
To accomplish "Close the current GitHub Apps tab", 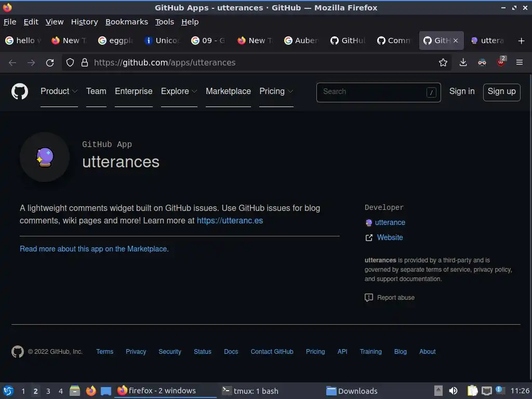I will point(456,41).
